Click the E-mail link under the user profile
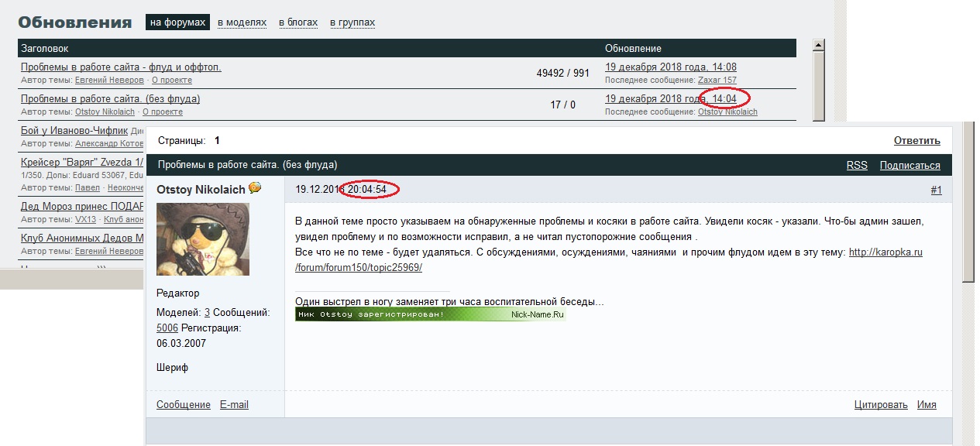The image size is (980, 446). (234, 404)
